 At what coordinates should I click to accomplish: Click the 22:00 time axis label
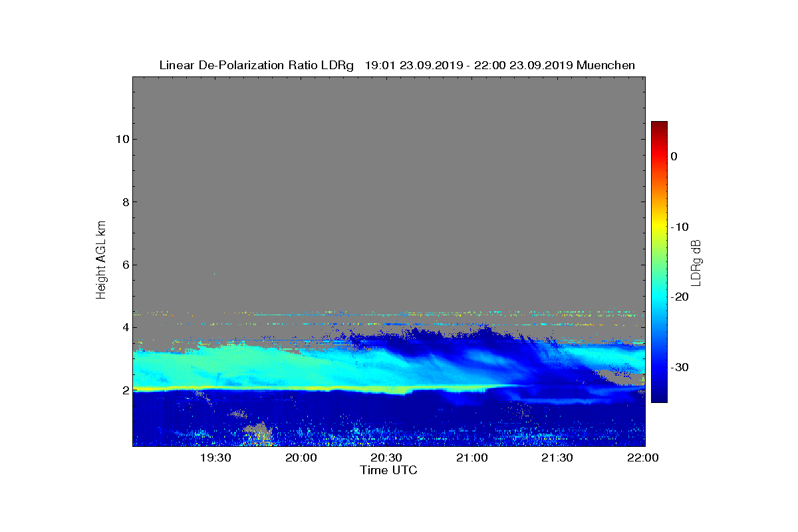coord(642,458)
